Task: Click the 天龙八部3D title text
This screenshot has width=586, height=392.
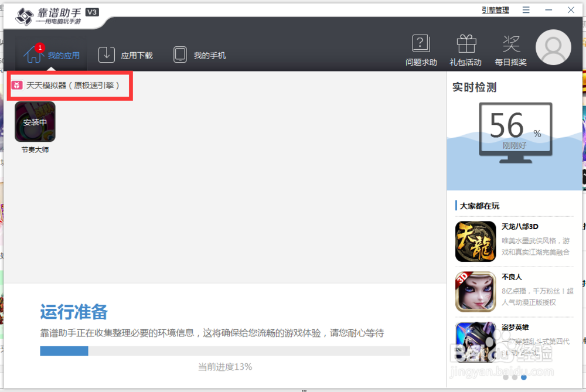Action: (x=520, y=226)
